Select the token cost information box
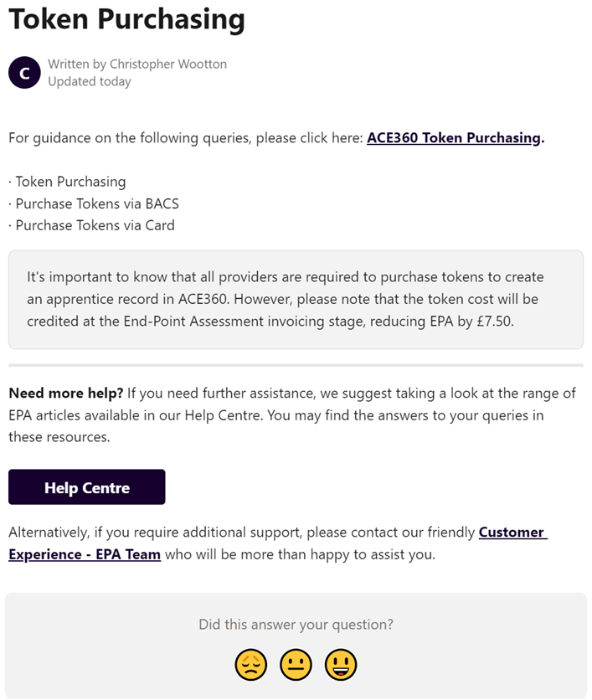 [x=296, y=299]
